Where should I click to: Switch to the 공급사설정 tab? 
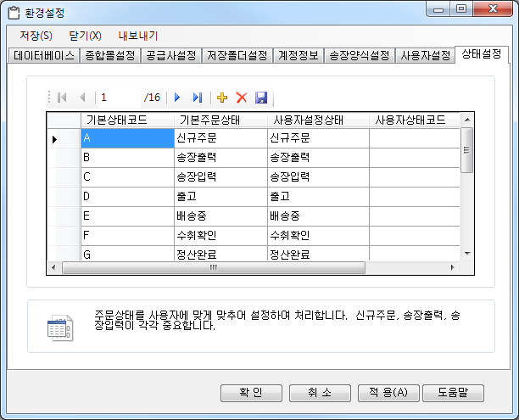pyautogui.click(x=171, y=55)
